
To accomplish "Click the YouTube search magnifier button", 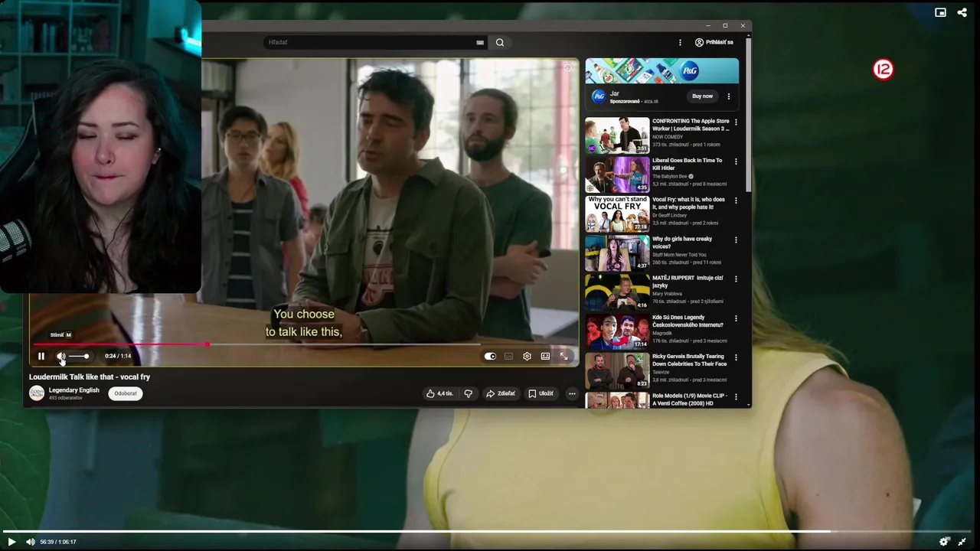I will point(500,43).
